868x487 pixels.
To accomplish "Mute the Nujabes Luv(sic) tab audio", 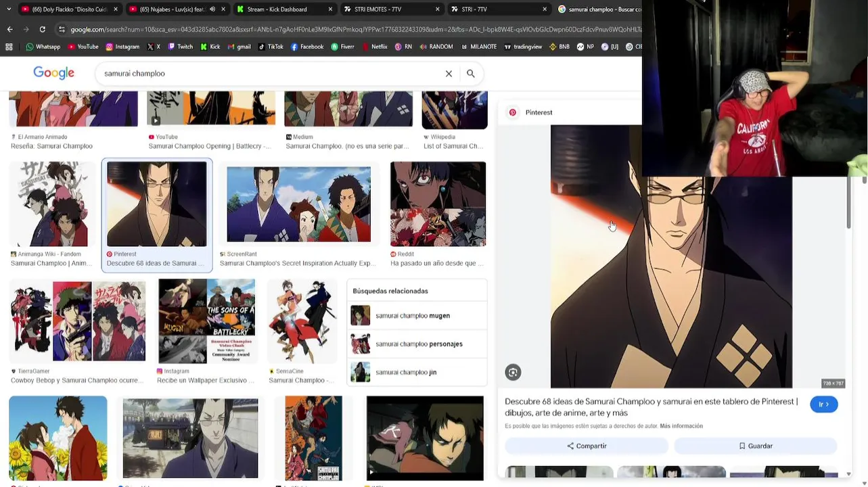I will [212, 9].
